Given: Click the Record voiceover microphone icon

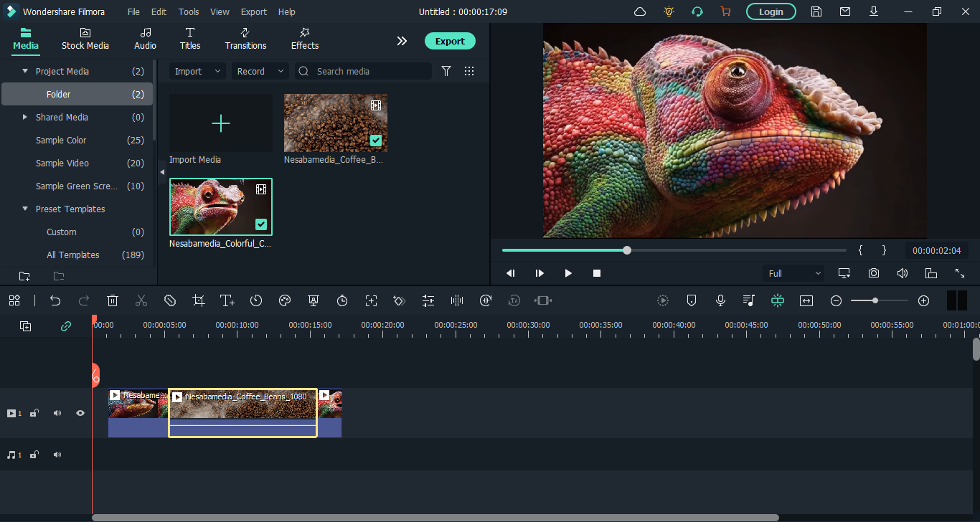Looking at the screenshot, I should pos(720,301).
